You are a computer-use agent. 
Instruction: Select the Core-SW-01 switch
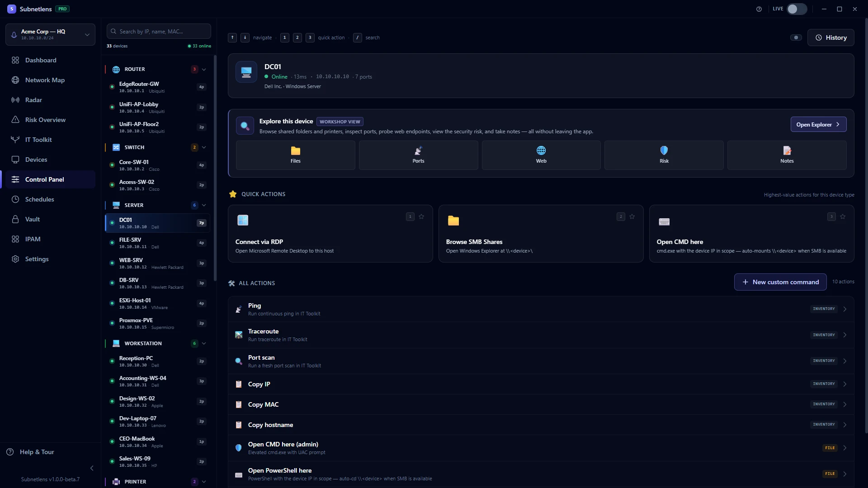click(x=158, y=165)
